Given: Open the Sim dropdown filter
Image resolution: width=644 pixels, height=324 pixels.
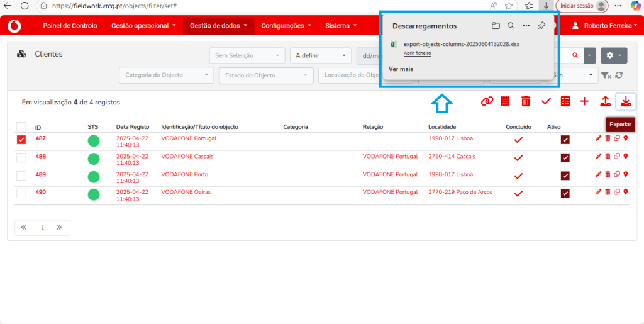Looking at the screenshot, I should (572, 75).
